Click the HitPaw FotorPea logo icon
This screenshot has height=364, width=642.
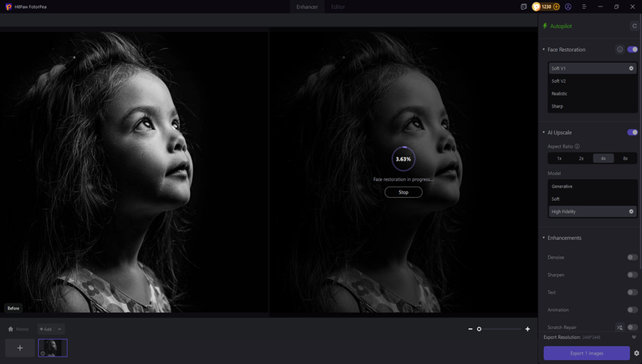pos(9,7)
